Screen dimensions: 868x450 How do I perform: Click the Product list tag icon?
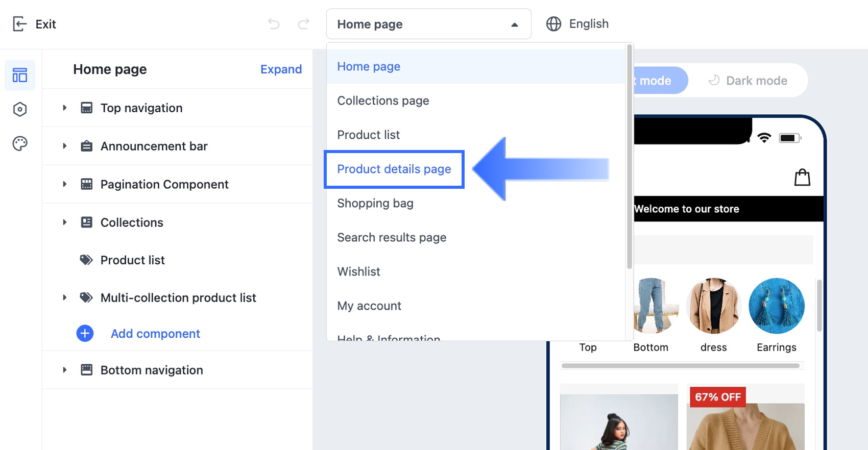tap(86, 260)
